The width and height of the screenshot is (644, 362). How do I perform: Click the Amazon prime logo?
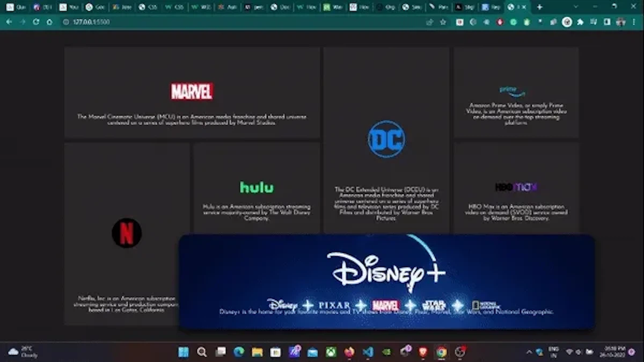[x=512, y=92]
